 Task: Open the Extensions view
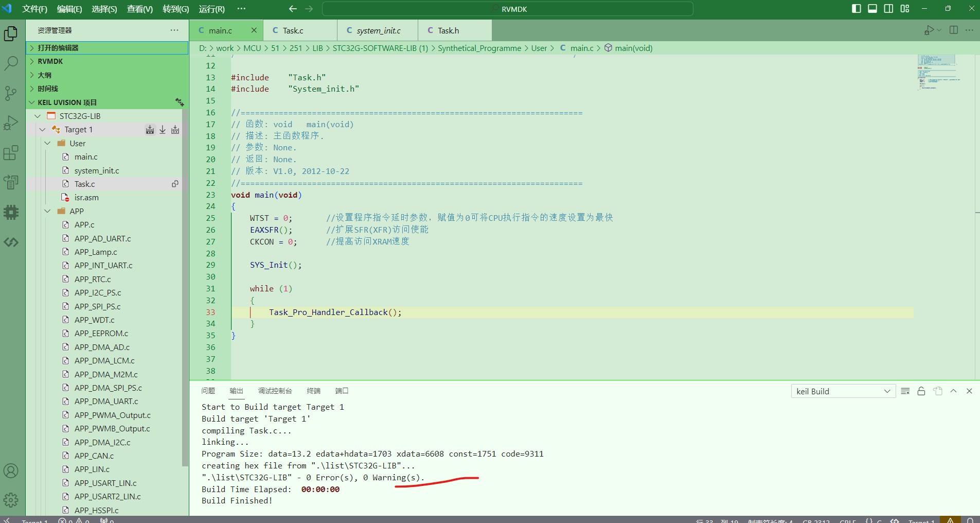point(11,153)
